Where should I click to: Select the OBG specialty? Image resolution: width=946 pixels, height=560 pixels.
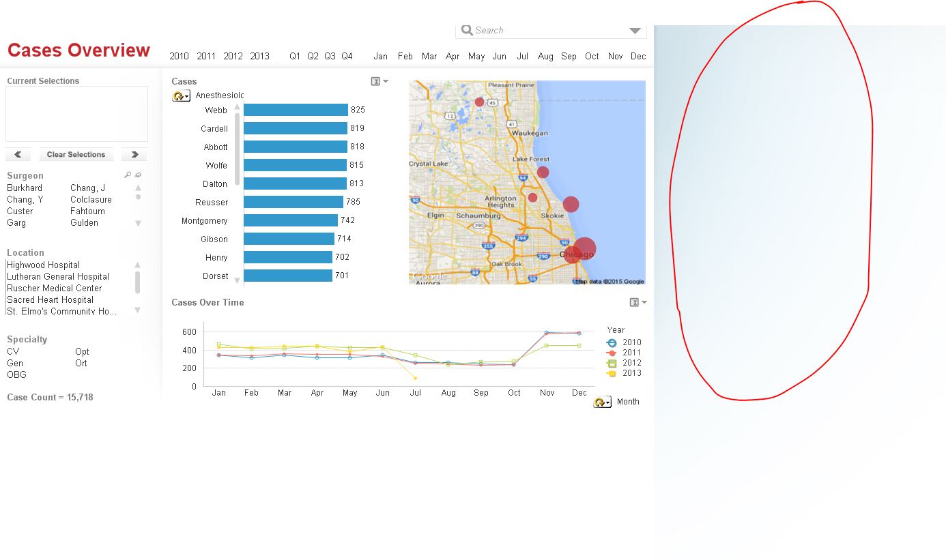(x=16, y=374)
